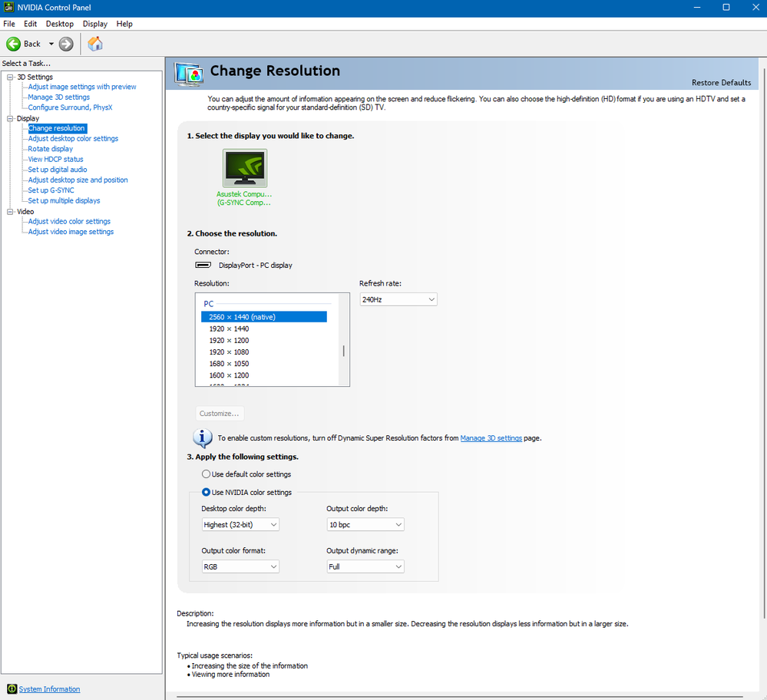The height and width of the screenshot is (700, 767).
Task: Select Change resolution in task tree
Action: pos(57,128)
